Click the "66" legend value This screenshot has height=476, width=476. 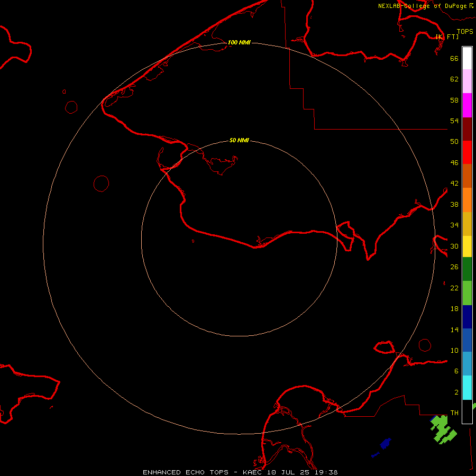pyautogui.click(x=454, y=58)
